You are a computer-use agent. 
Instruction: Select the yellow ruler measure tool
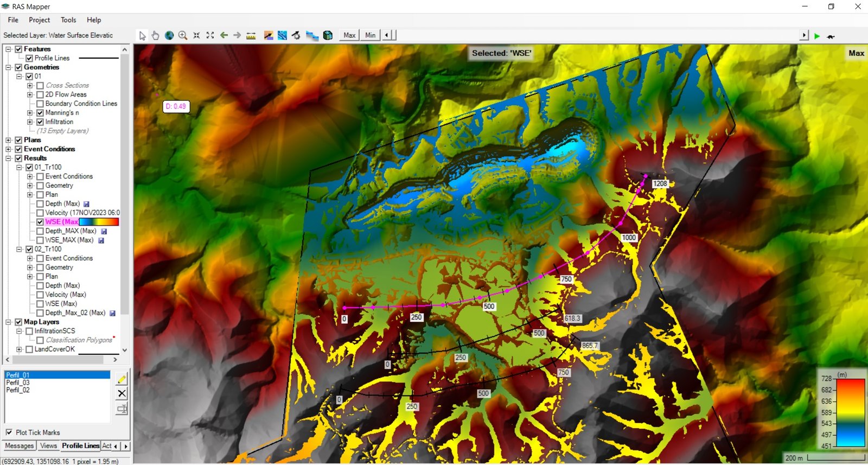pos(251,36)
